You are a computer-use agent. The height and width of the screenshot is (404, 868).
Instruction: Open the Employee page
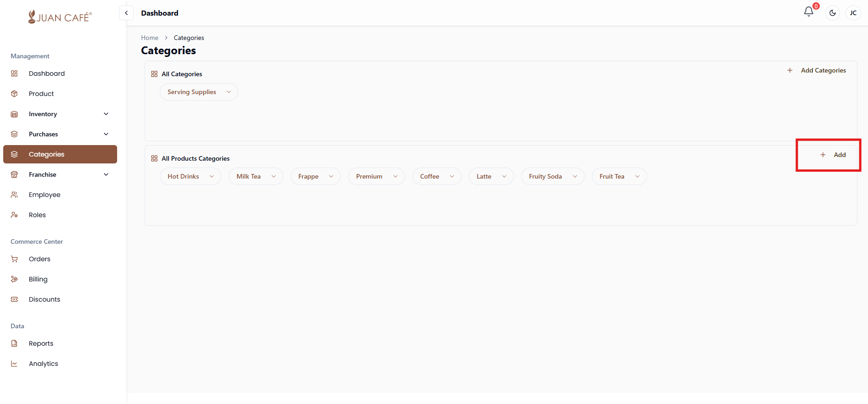click(45, 195)
